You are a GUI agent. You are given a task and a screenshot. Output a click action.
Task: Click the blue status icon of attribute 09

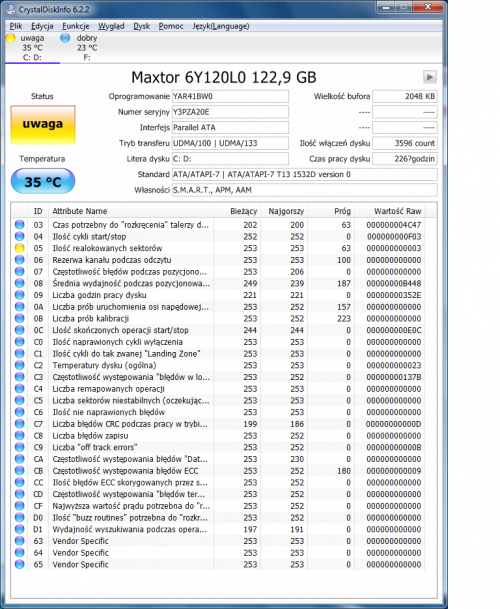pyautogui.click(x=19, y=295)
